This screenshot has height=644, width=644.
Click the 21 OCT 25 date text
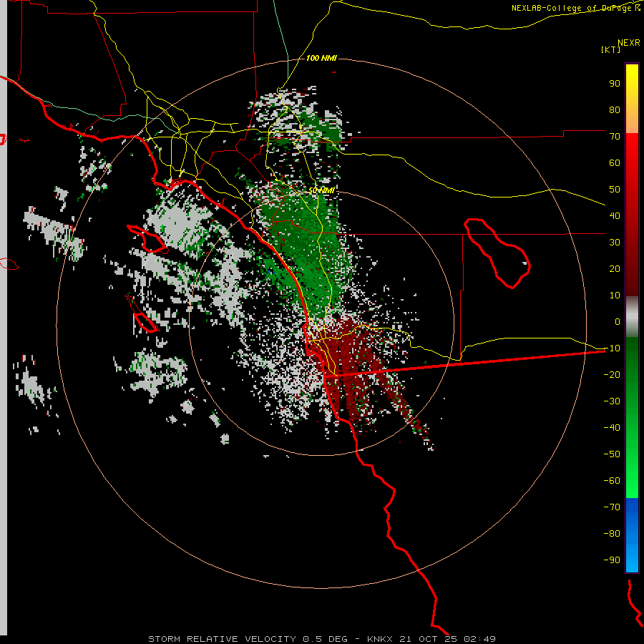pos(429,639)
